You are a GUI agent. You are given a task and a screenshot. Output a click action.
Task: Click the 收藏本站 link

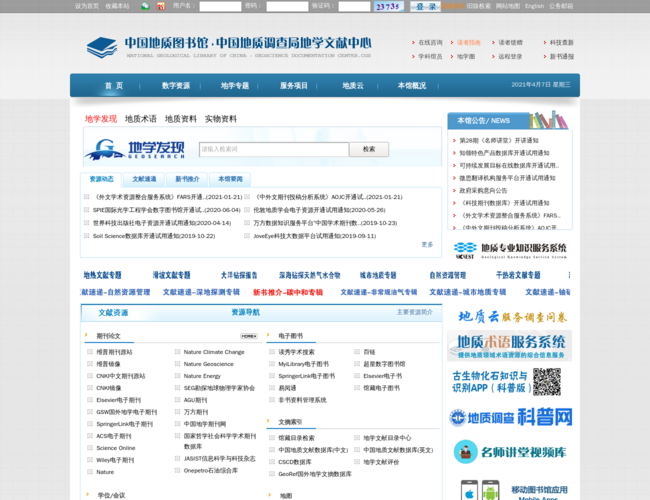(117, 6)
